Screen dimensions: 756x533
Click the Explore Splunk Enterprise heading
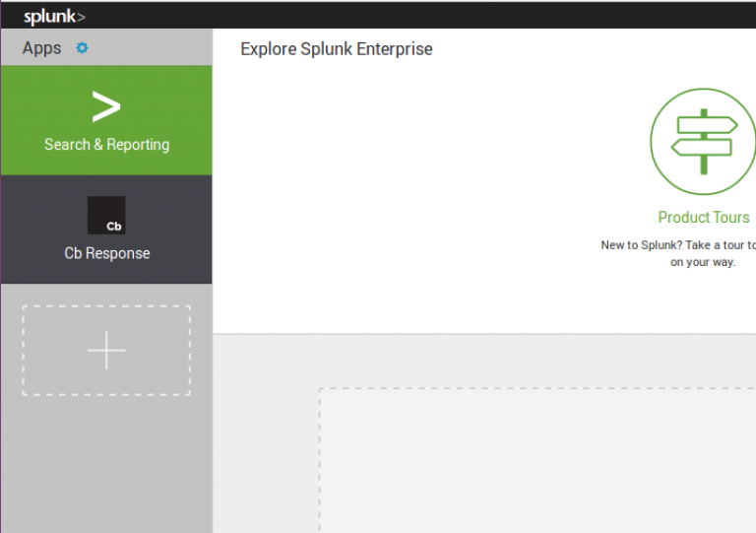pos(337,49)
